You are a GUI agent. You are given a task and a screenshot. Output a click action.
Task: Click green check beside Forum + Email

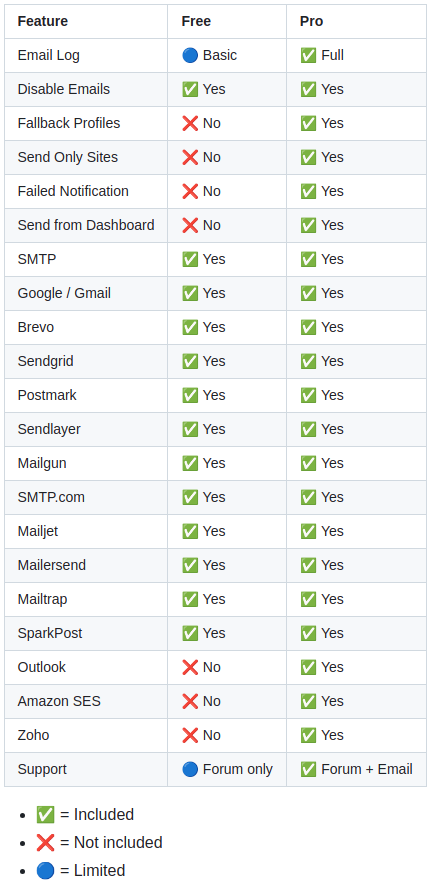[308, 769]
